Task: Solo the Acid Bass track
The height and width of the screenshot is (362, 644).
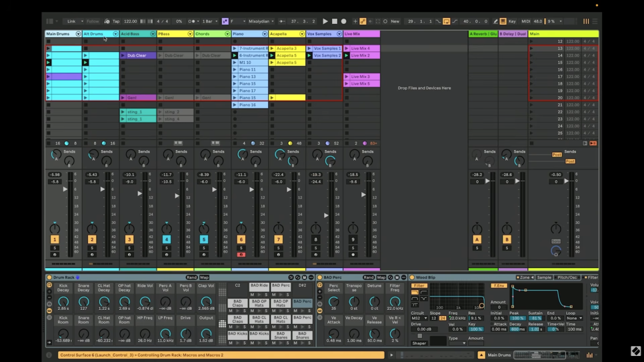Action: [129, 248]
